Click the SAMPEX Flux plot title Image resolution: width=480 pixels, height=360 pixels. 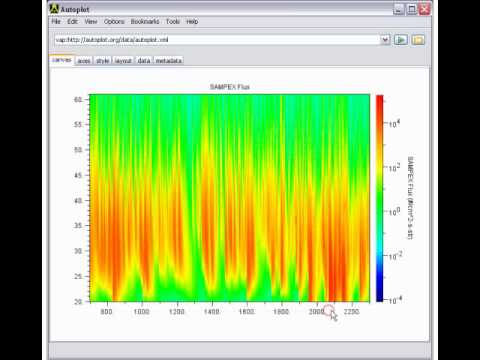(230, 87)
